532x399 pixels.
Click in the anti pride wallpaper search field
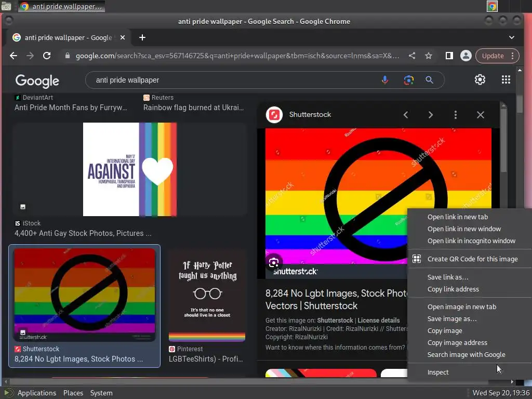pos(234,80)
